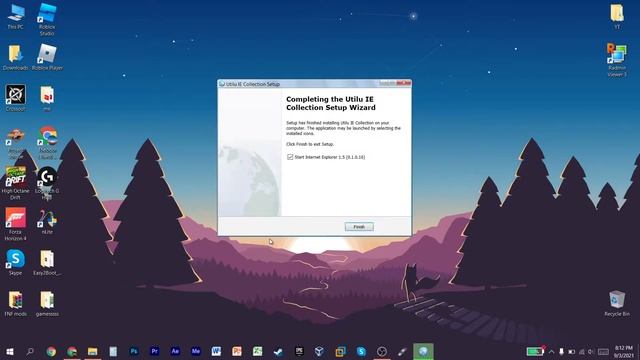The height and width of the screenshot is (360, 640).
Task: Click the 'Completing the Utilu IE Collection Setup Wizard' heading
Action: 331,103
